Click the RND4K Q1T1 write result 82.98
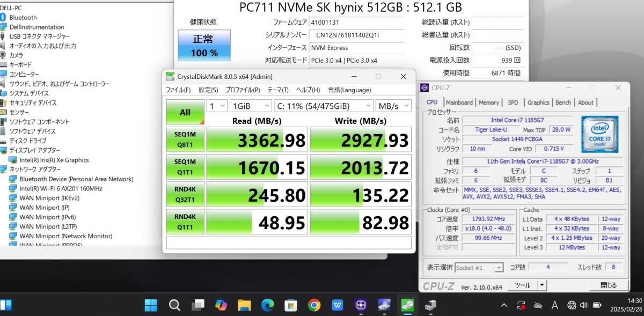This screenshot has height=316, width=644. pos(361,222)
